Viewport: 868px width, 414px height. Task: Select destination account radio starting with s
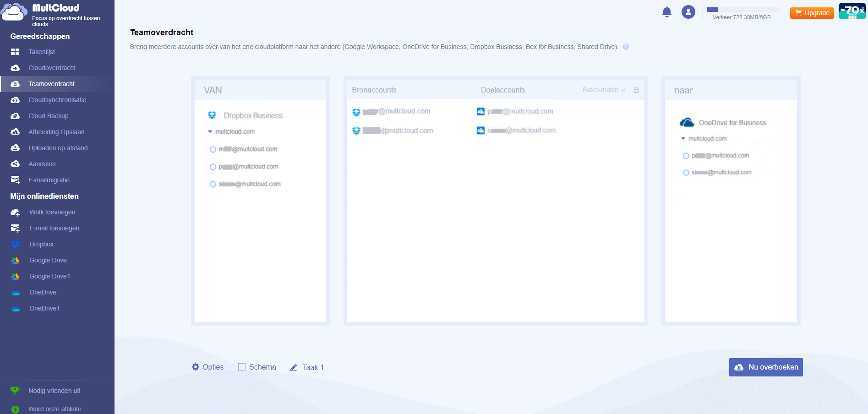coord(686,173)
